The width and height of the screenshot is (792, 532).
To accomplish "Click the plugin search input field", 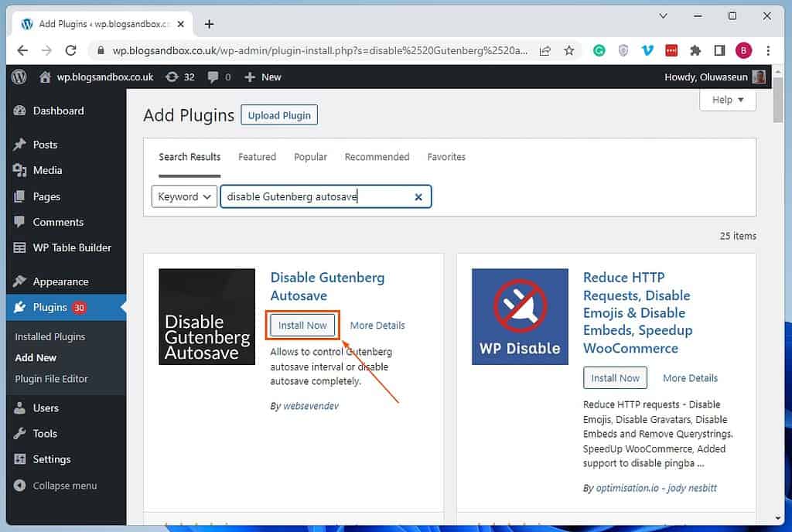I will (x=326, y=197).
